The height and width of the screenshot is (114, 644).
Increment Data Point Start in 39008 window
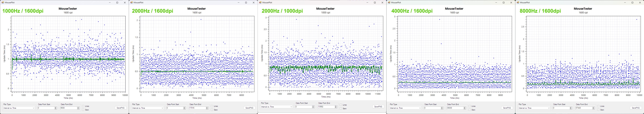(x=442, y=107)
